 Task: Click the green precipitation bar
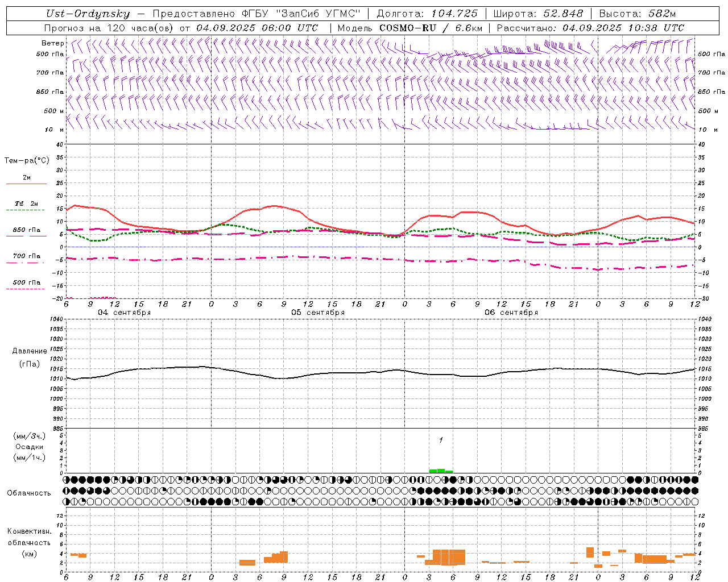(x=441, y=471)
